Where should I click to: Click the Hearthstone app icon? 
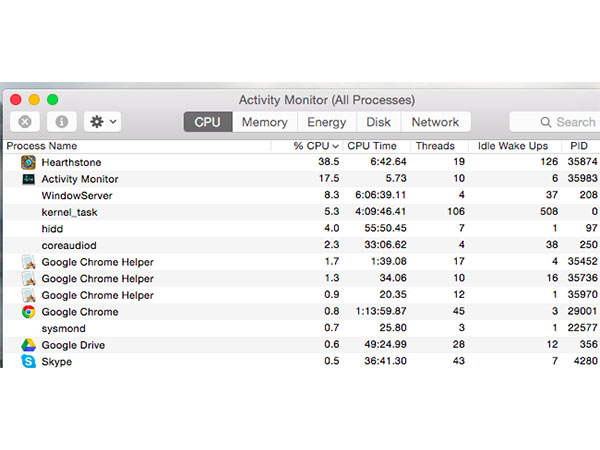[x=28, y=162]
